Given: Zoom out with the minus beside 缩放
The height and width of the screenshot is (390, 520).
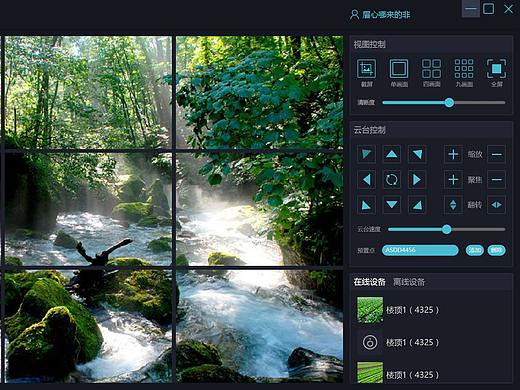Looking at the screenshot, I should (496, 154).
